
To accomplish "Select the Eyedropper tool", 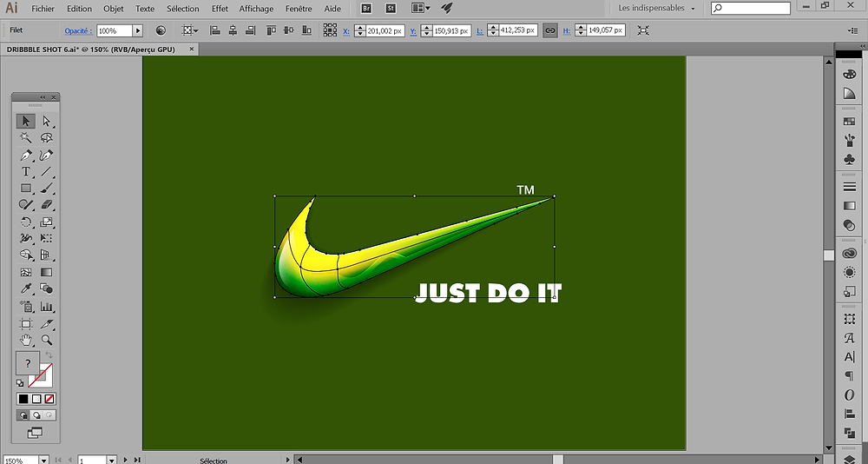I will pos(26,288).
